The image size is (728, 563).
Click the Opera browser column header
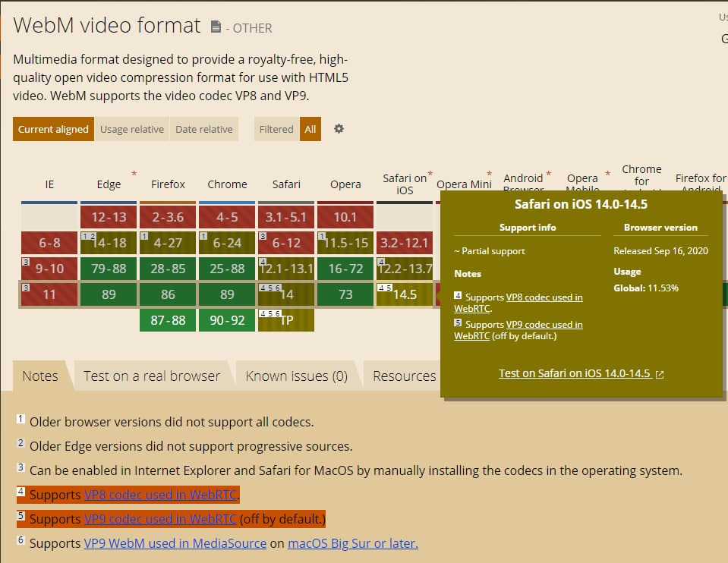pos(345,184)
